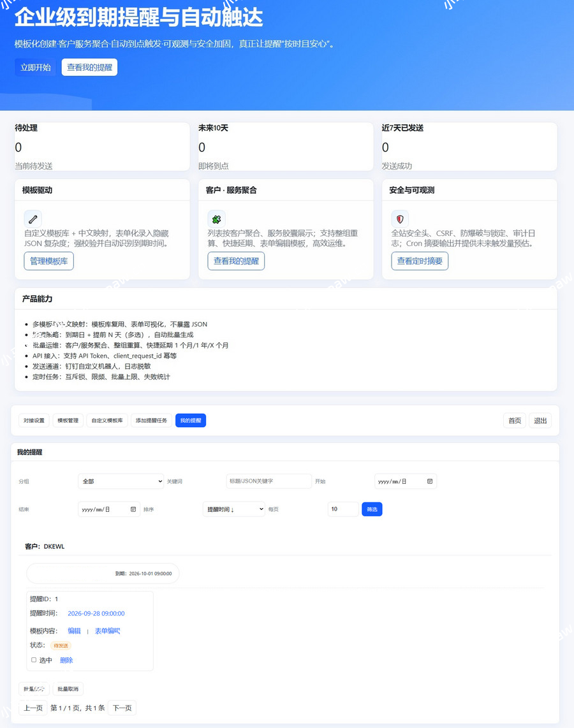Viewport: 574px width, 728px height.
Task: Click the 表单编辑 link for the reminder
Action: click(107, 631)
